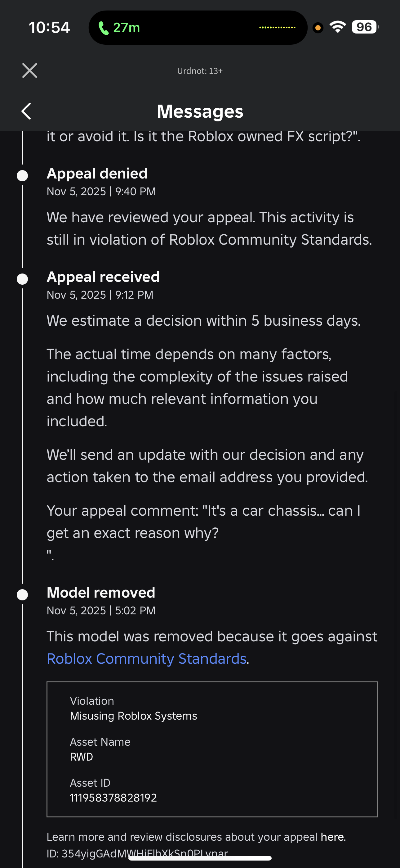Select the Appeal received timeline marker

coord(22,279)
